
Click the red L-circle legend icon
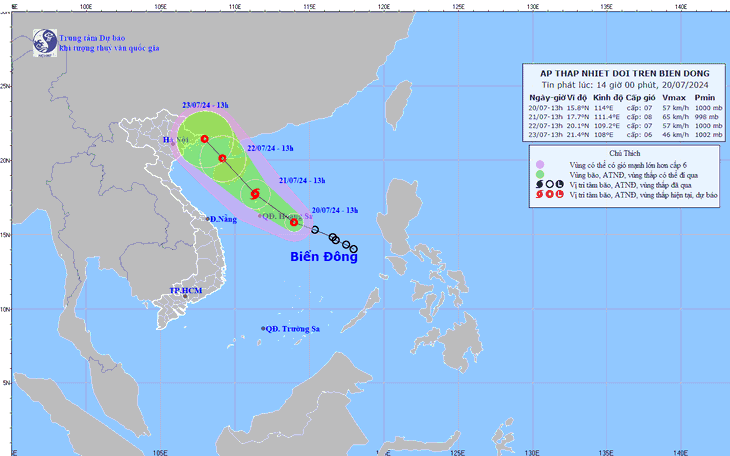[x=560, y=194]
